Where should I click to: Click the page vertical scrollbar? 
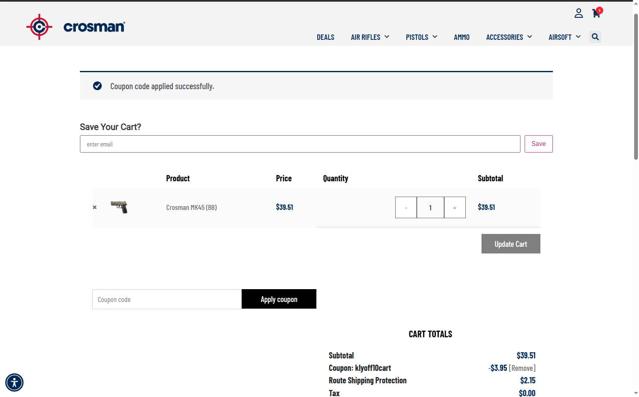[x=635, y=86]
